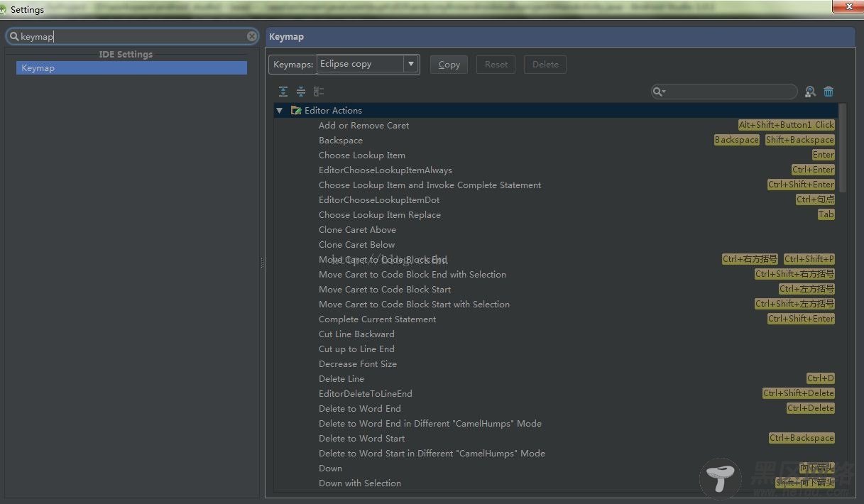The image size is (864, 504).
Task: Focus the settings search field
Action: [x=133, y=36]
